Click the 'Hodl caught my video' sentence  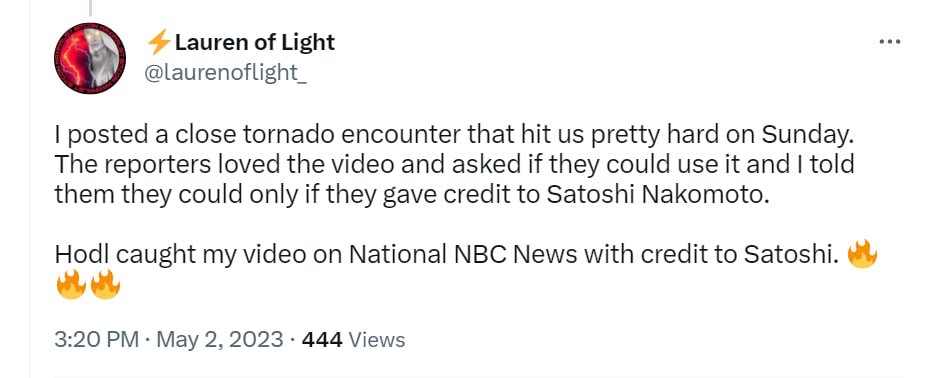point(447,254)
